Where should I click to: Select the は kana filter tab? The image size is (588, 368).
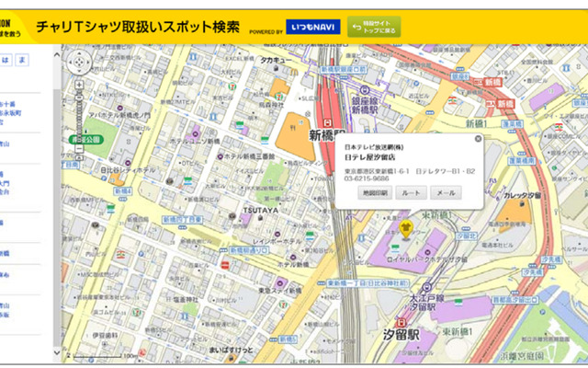[x=6, y=60]
